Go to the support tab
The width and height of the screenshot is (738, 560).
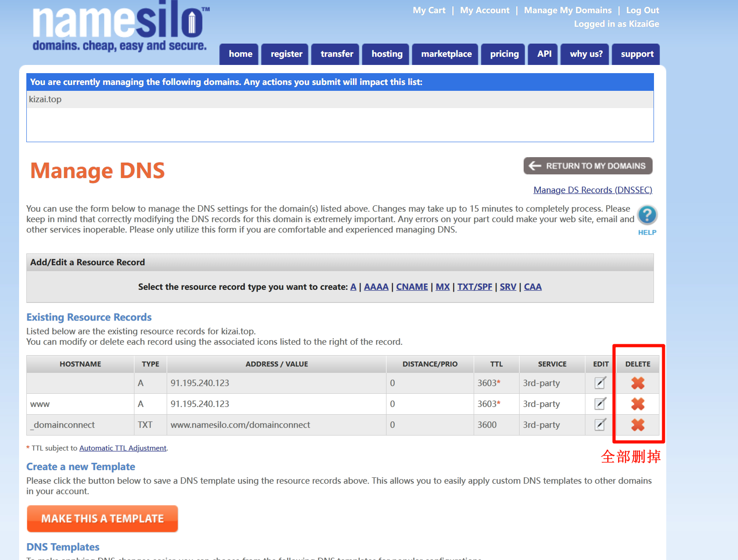tap(637, 54)
